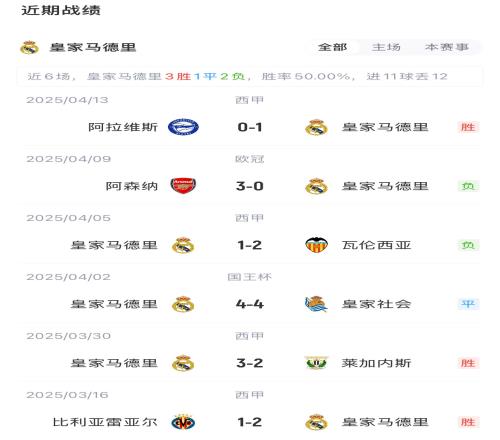The width and height of the screenshot is (500, 440).
Task: Select the 全部 filter tab
Action: click(332, 47)
